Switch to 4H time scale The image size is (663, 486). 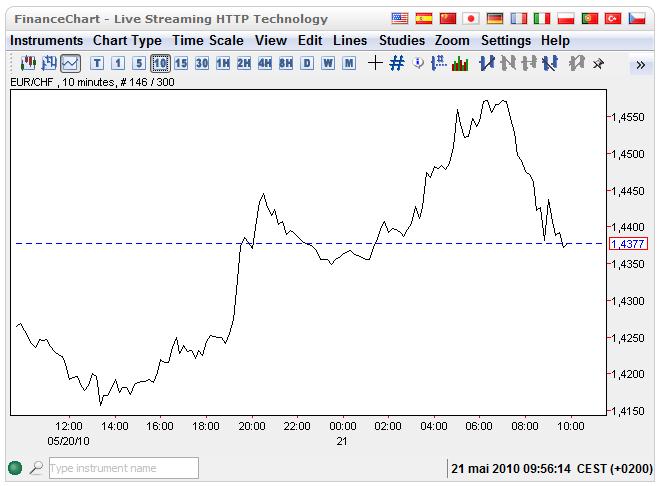[x=265, y=63]
